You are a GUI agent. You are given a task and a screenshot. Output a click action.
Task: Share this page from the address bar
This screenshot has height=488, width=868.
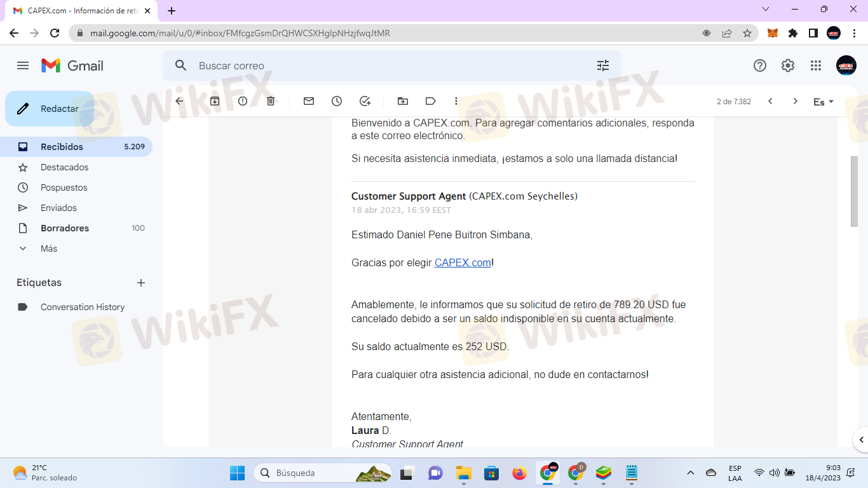pyautogui.click(x=727, y=33)
